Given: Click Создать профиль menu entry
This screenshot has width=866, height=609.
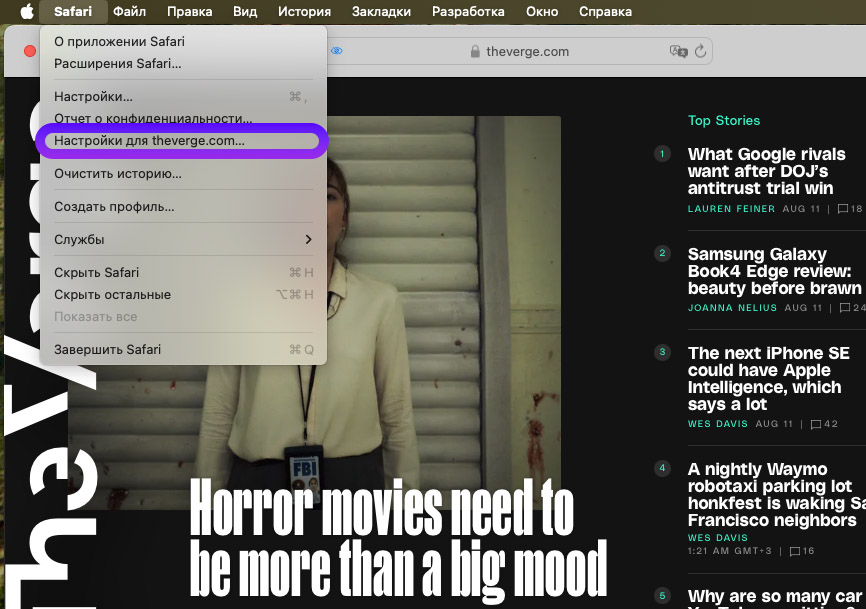Looking at the screenshot, I should pos(114,207).
